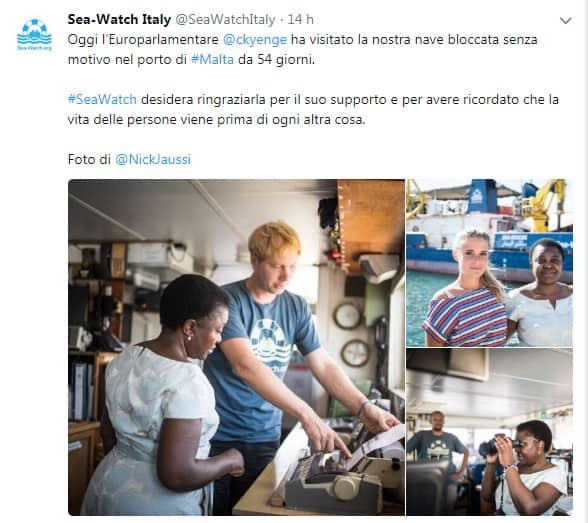Click the man standing behind the binoculars woman
This screenshot has width=588, height=523.
(438, 442)
